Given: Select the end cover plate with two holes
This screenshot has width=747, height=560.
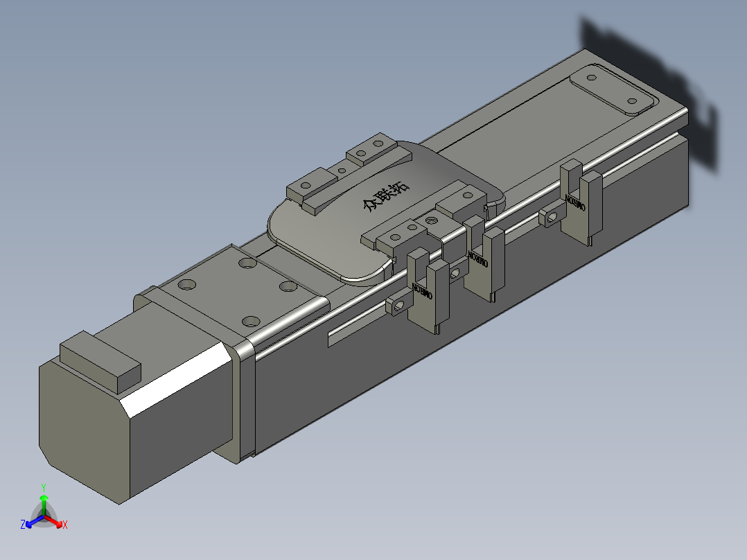Looking at the screenshot, I should click(612, 89).
